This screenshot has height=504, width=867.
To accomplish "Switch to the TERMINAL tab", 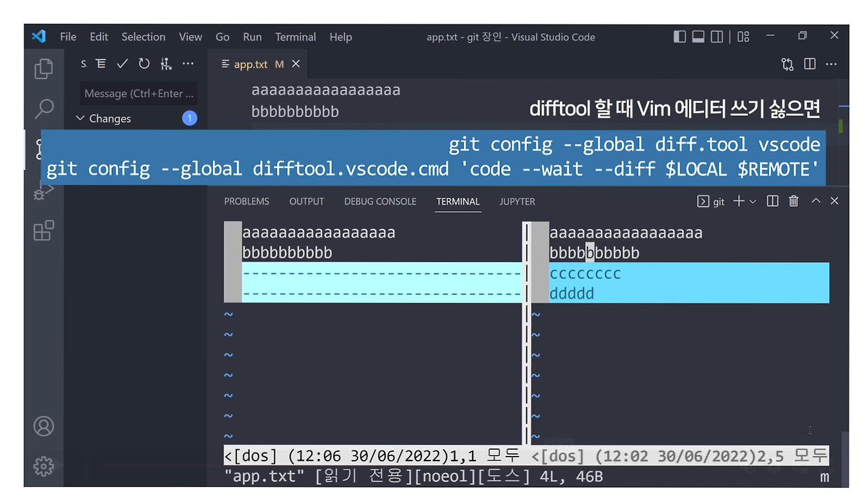I will pos(458,201).
